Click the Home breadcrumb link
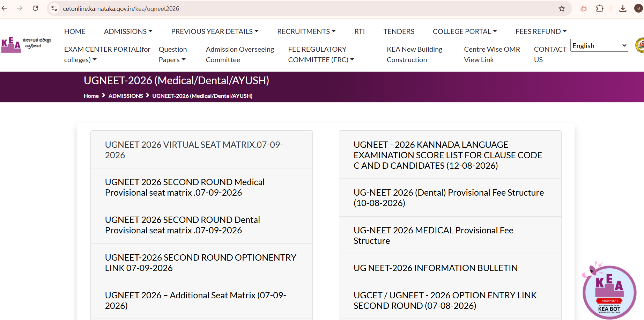The height and width of the screenshot is (320, 644). click(x=91, y=96)
